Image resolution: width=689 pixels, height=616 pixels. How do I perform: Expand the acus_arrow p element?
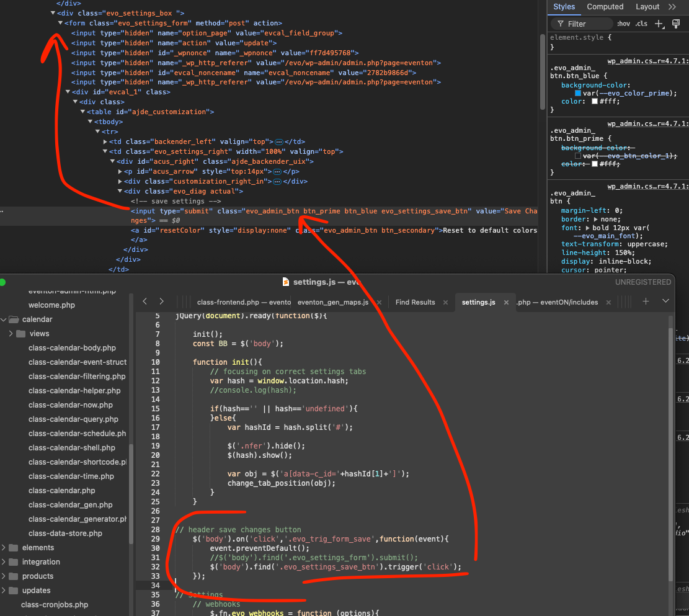[120, 171]
